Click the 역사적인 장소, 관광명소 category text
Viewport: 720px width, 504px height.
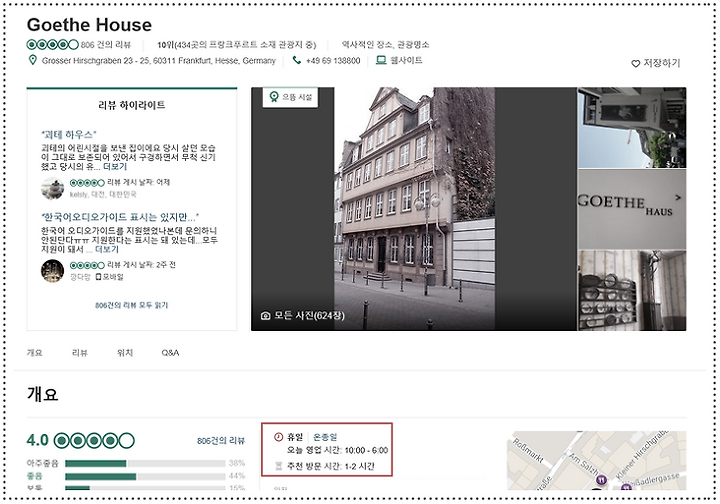coord(385,45)
